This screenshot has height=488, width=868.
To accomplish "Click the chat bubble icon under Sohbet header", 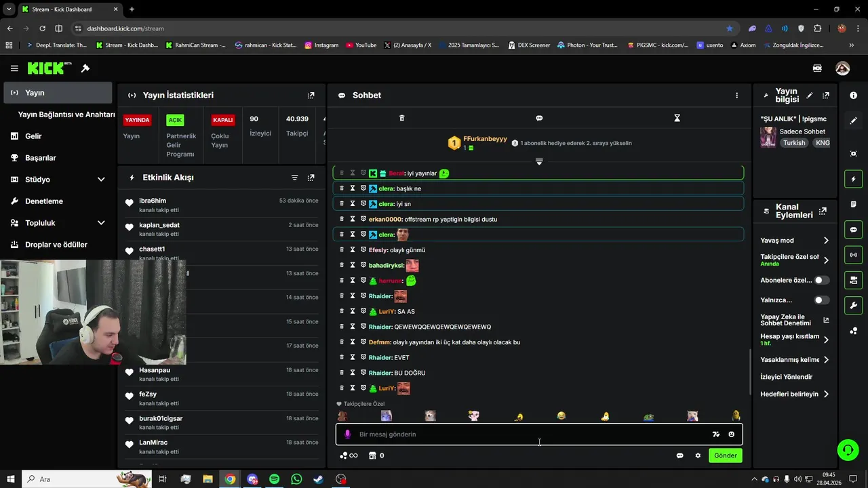I will [x=539, y=118].
